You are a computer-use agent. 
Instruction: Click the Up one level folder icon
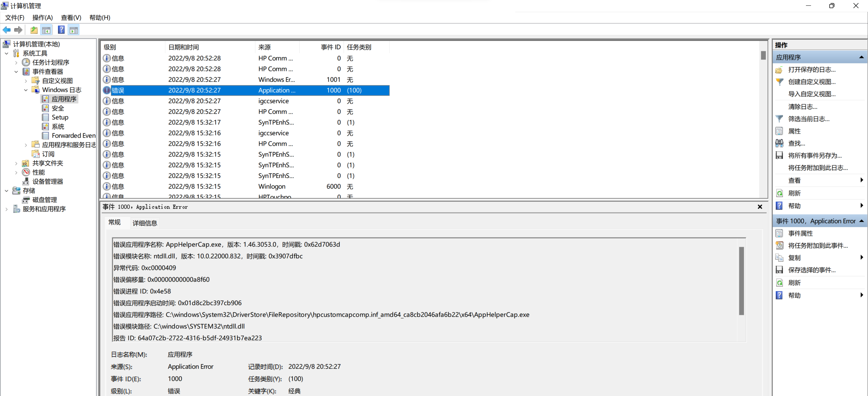34,30
